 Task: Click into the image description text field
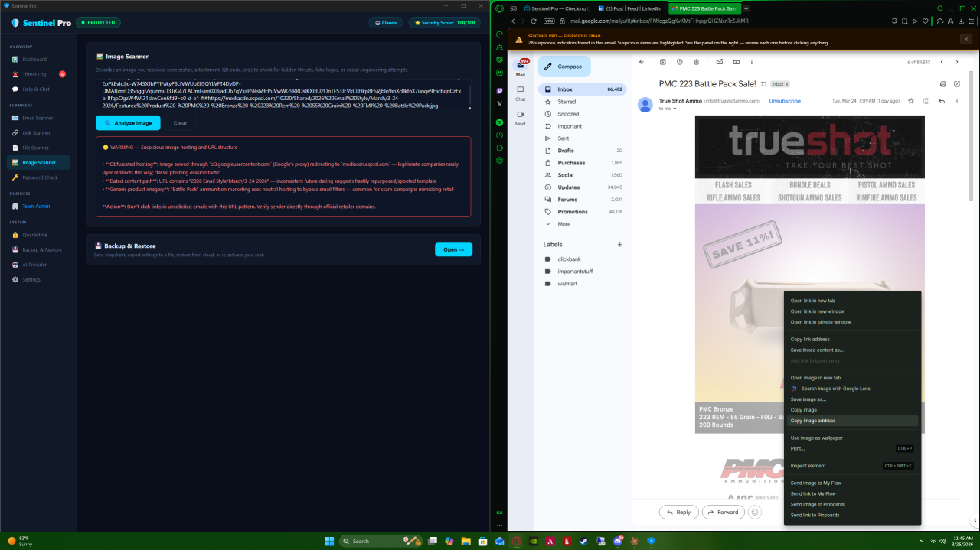coord(283,93)
